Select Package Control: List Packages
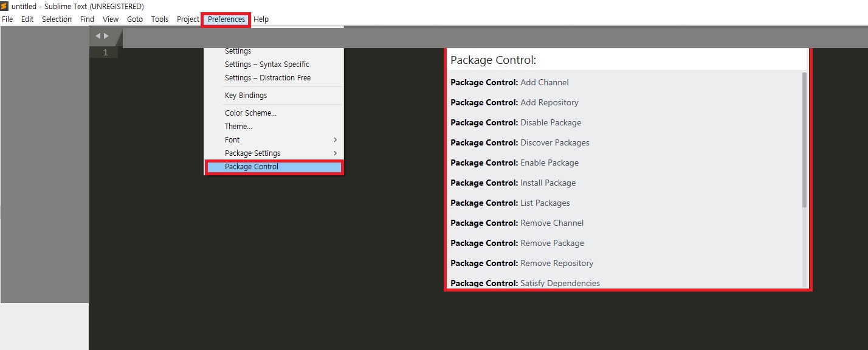 624,203
